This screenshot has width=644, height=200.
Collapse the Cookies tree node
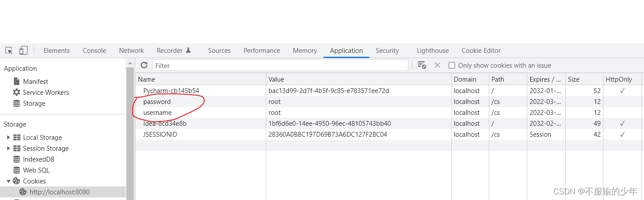click(8, 181)
